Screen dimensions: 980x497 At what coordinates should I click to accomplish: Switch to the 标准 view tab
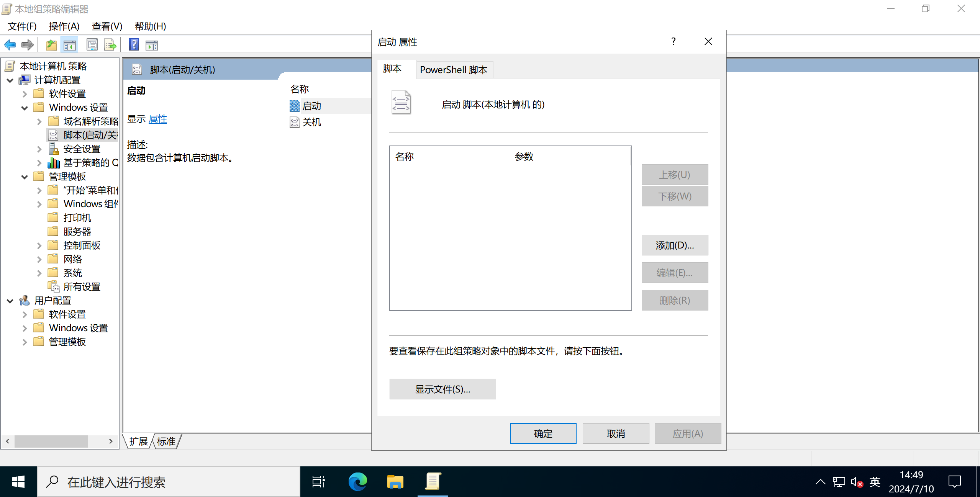coord(166,441)
